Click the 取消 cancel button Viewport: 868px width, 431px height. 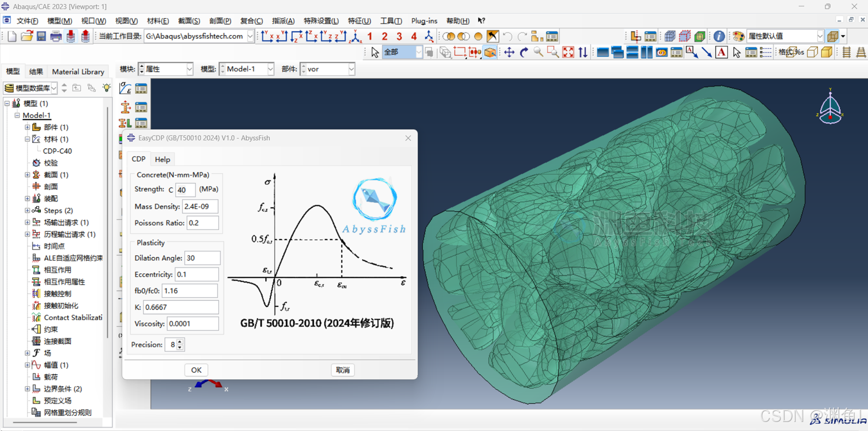pos(343,370)
